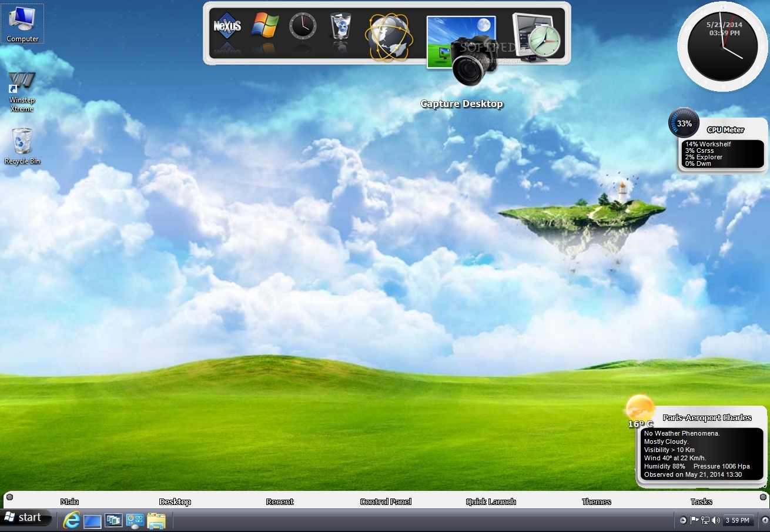Image resolution: width=770 pixels, height=532 pixels.
Task: Switch to the Recent shelf tab
Action: [x=280, y=501]
